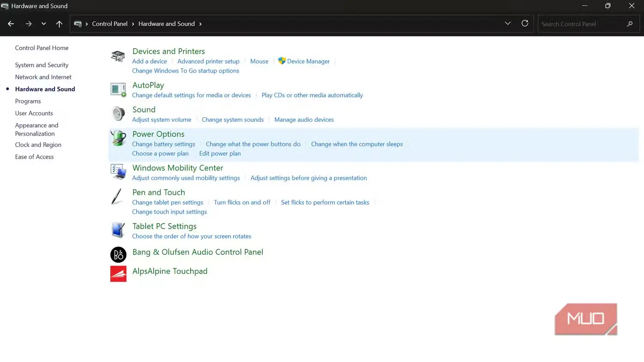Click Play CDs or other media automatically
The height and width of the screenshot is (362, 644).
(312, 95)
